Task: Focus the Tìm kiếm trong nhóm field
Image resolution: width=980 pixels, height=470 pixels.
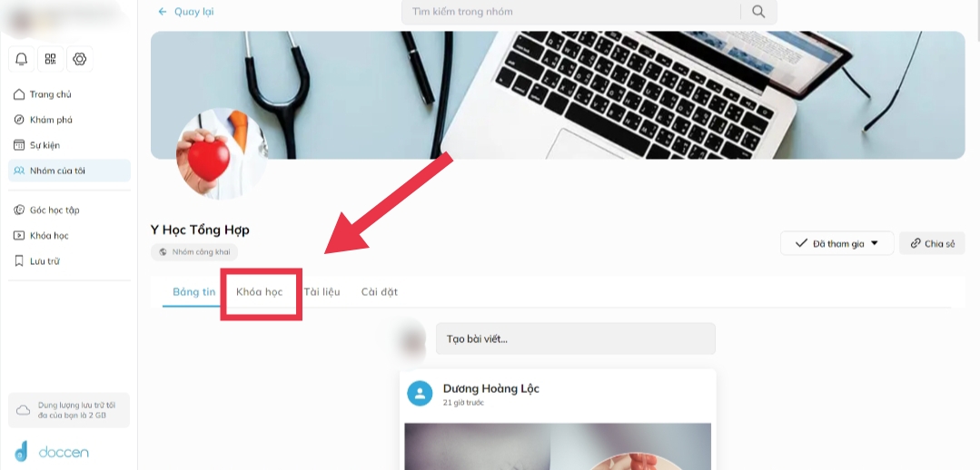Action: [571, 12]
